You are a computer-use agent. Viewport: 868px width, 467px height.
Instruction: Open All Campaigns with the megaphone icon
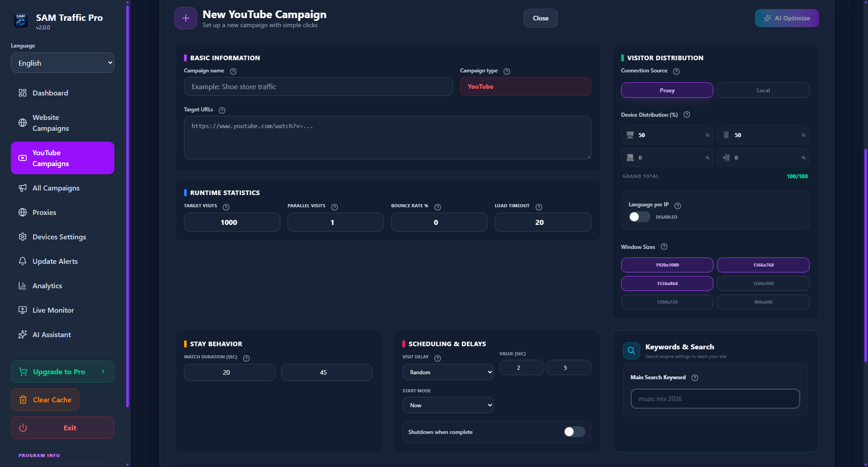pyautogui.click(x=56, y=188)
